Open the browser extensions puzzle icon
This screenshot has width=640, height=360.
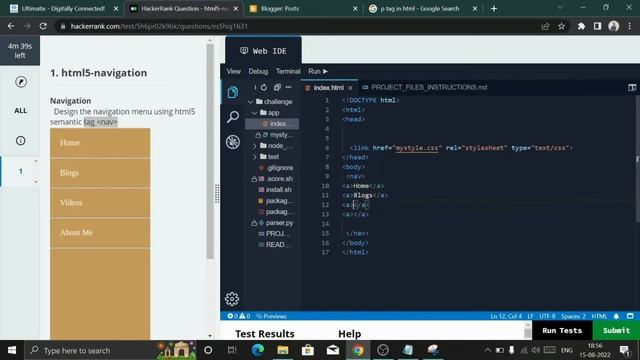point(581,26)
